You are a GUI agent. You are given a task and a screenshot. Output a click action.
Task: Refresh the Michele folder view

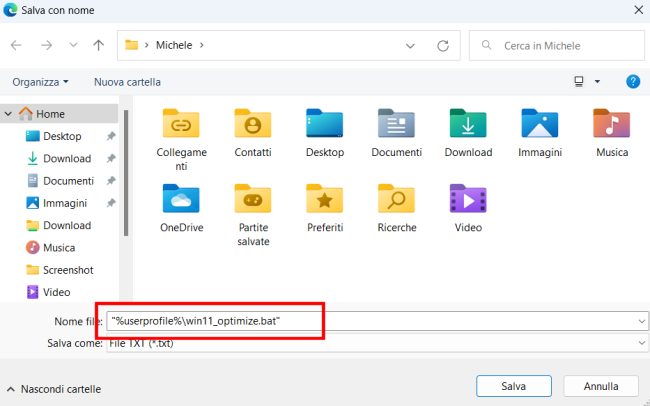443,46
